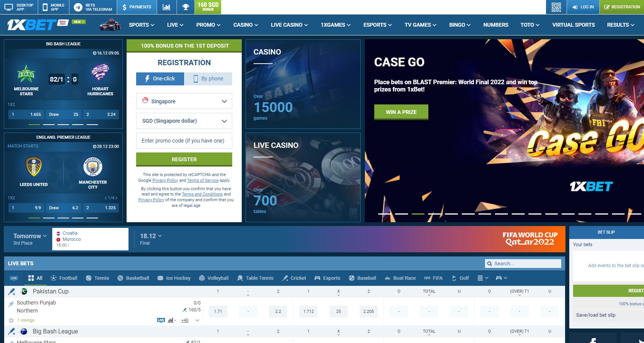Expand the TV Games menu
Screen dimensions: 644x343
pyautogui.click(x=421, y=25)
